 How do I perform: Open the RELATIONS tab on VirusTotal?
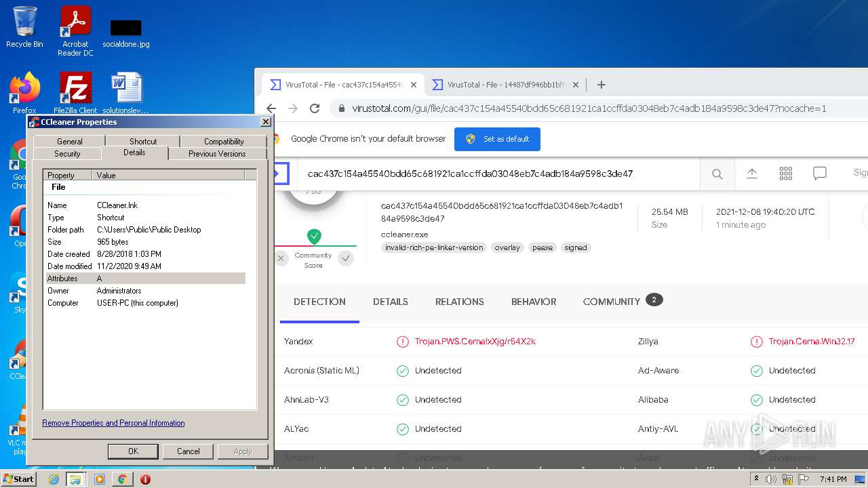pyautogui.click(x=460, y=302)
